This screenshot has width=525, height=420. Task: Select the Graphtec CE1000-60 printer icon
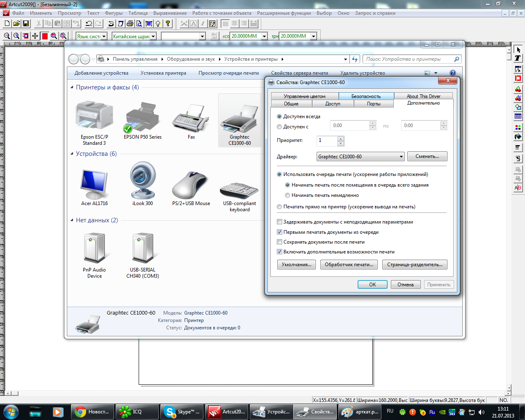coord(240,120)
